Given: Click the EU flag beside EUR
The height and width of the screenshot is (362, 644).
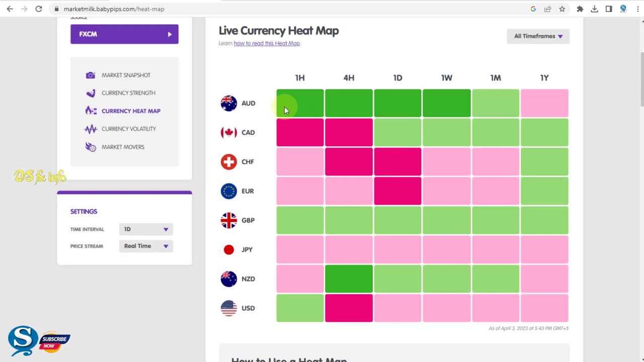Looking at the screenshot, I should [228, 191].
